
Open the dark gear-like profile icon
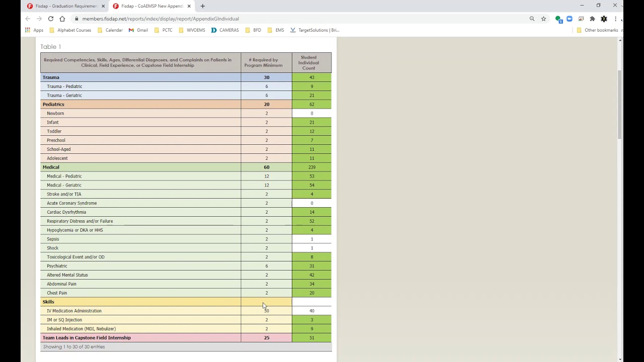click(604, 19)
